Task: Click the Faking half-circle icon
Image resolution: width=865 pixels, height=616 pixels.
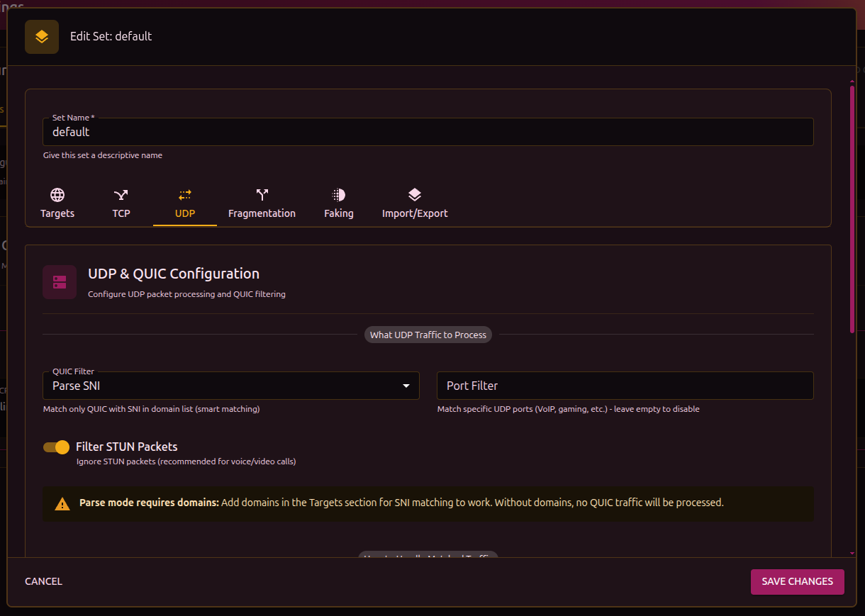Action: coord(339,195)
